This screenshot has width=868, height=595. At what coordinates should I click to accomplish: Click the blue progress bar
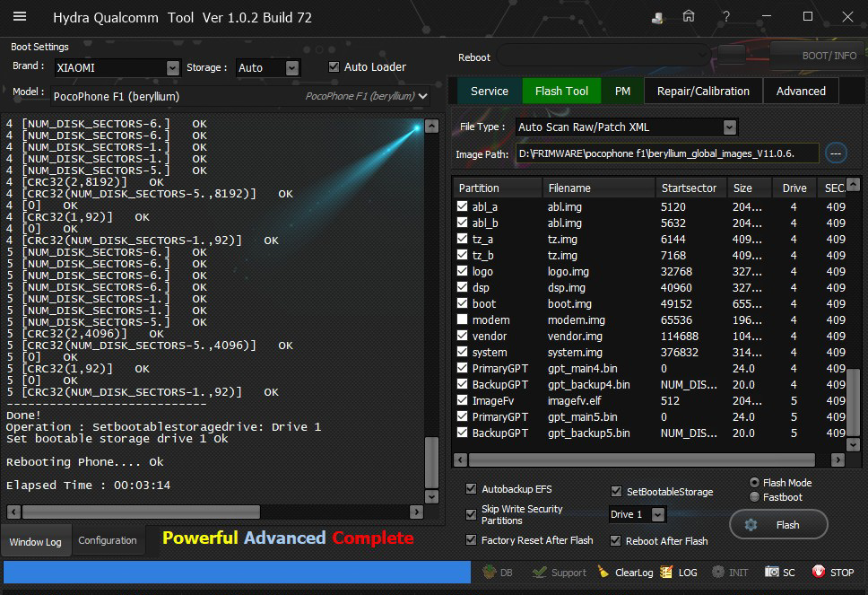point(237,572)
